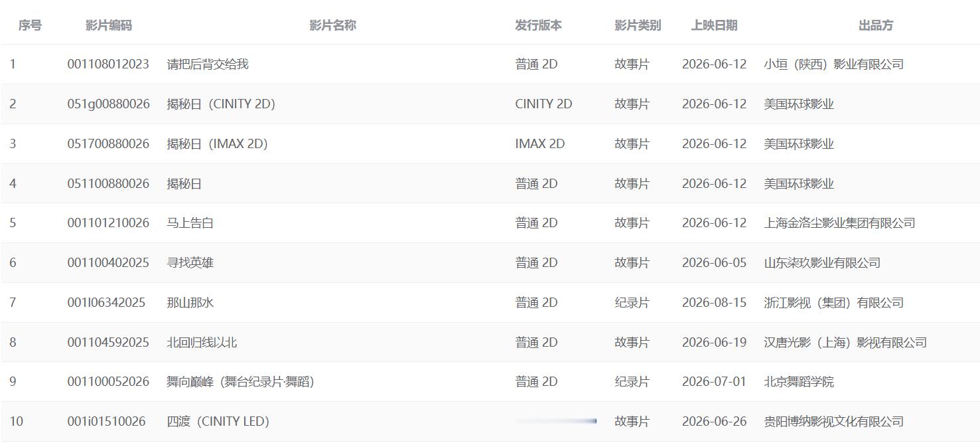Click the 发行版本 column header
Screen dimensions: 980x447
[x=538, y=25]
